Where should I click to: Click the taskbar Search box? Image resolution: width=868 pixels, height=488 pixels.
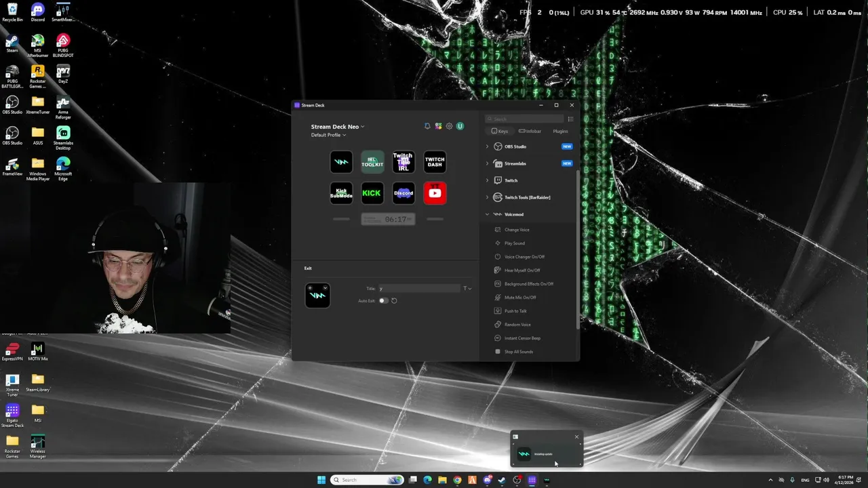(367, 480)
